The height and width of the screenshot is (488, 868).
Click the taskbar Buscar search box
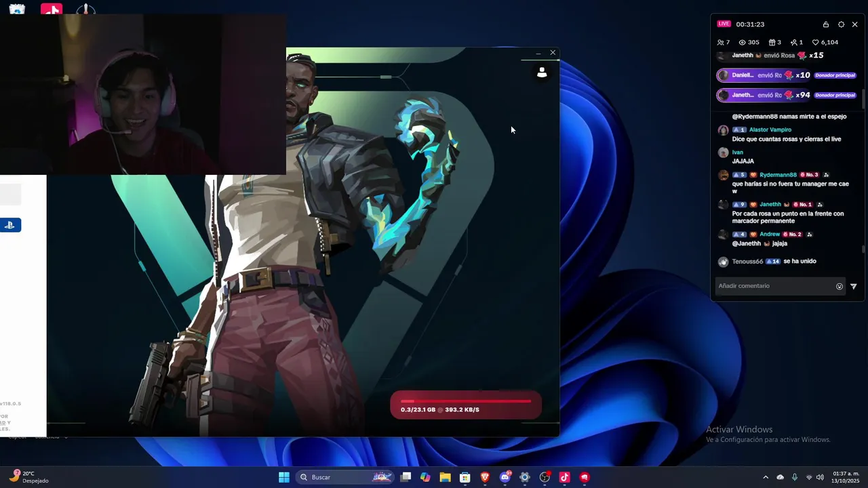tap(346, 477)
